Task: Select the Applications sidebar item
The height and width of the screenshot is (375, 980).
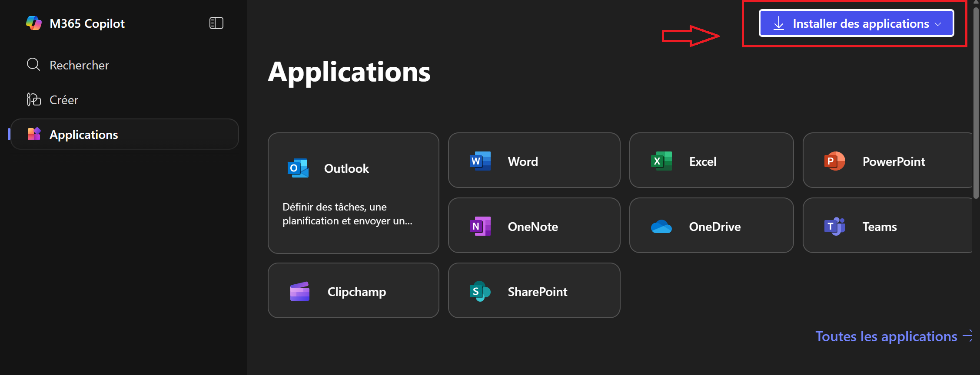Action: point(125,134)
